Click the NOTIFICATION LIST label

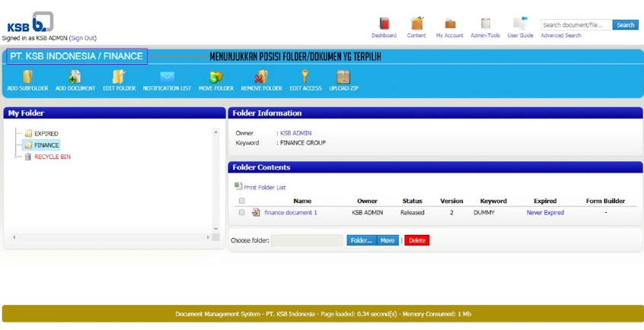tap(167, 88)
